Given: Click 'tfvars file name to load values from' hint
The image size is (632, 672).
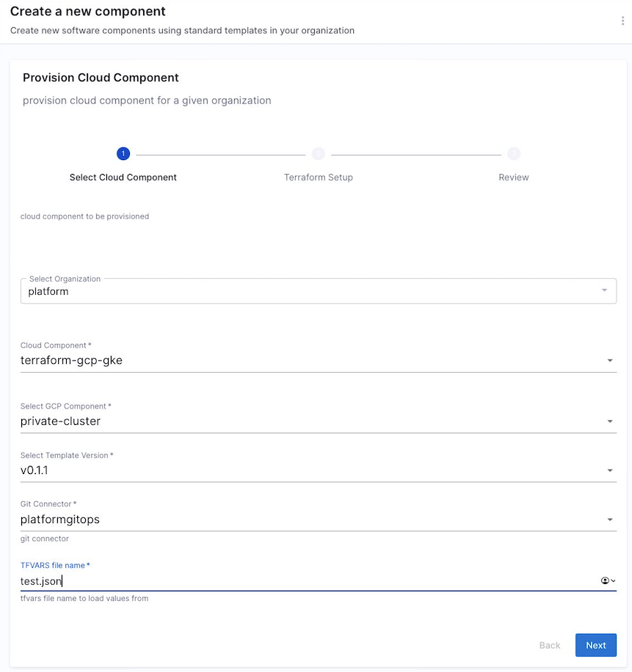Looking at the screenshot, I should (84, 599).
